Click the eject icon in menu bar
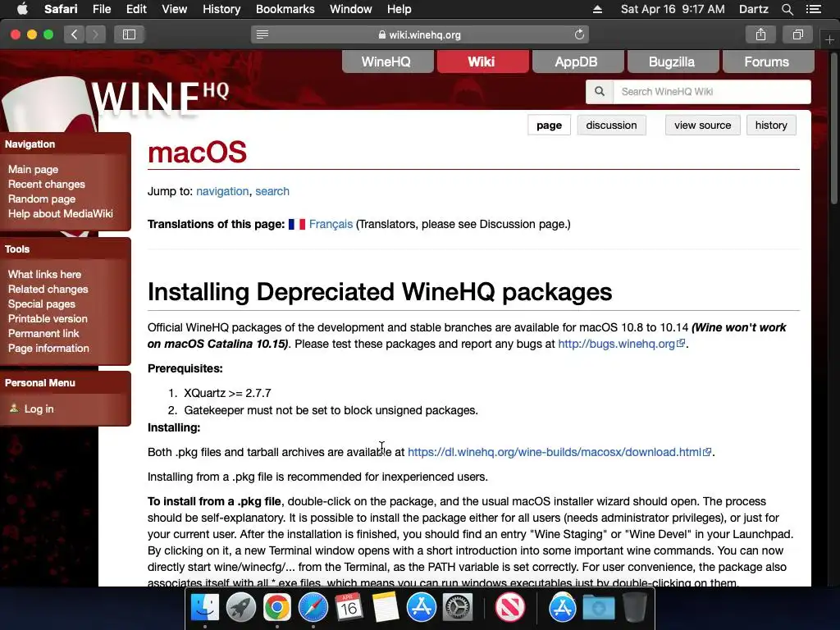This screenshot has width=840, height=630. coord(597,9)
